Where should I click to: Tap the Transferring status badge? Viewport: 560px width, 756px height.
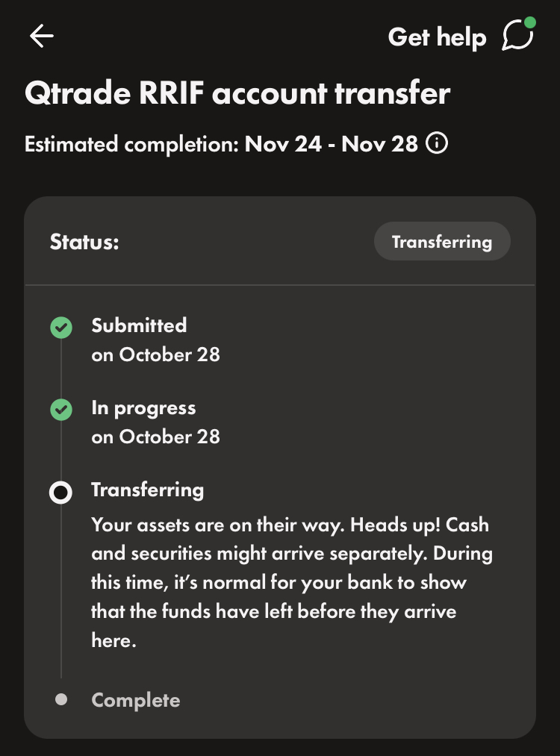[x=442, y=242]
